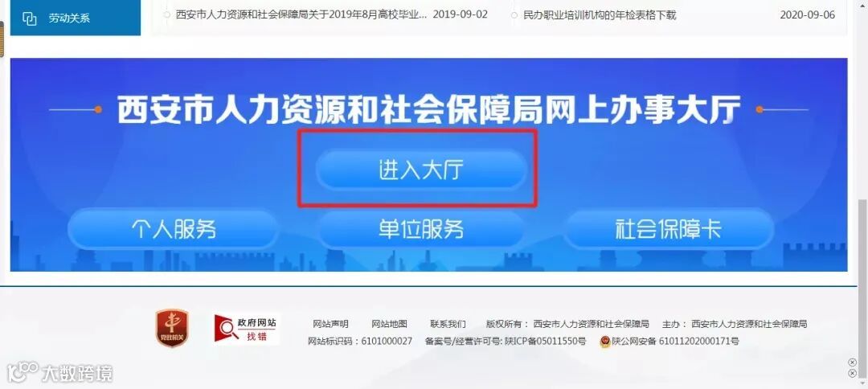This screenshot has height=389, width=868.
Task: Click the 联系我们 footer link
Action: point(448,324)
